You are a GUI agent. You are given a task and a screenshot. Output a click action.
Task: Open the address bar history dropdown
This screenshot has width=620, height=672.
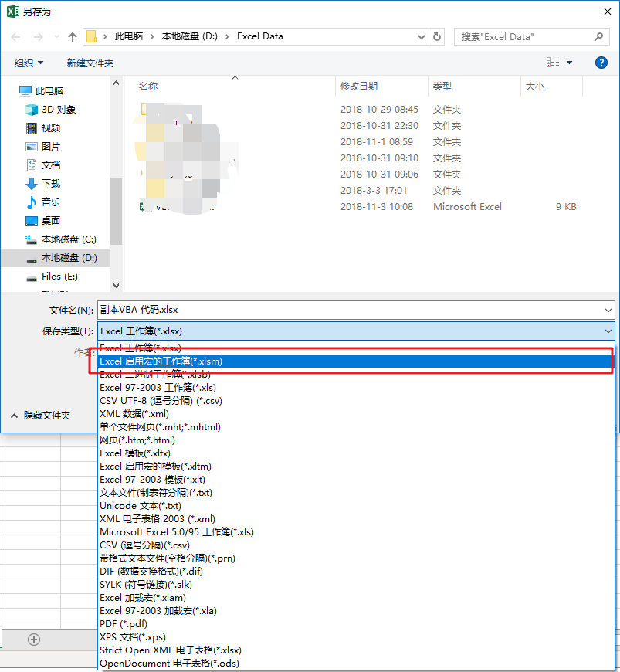coord(421,36)
